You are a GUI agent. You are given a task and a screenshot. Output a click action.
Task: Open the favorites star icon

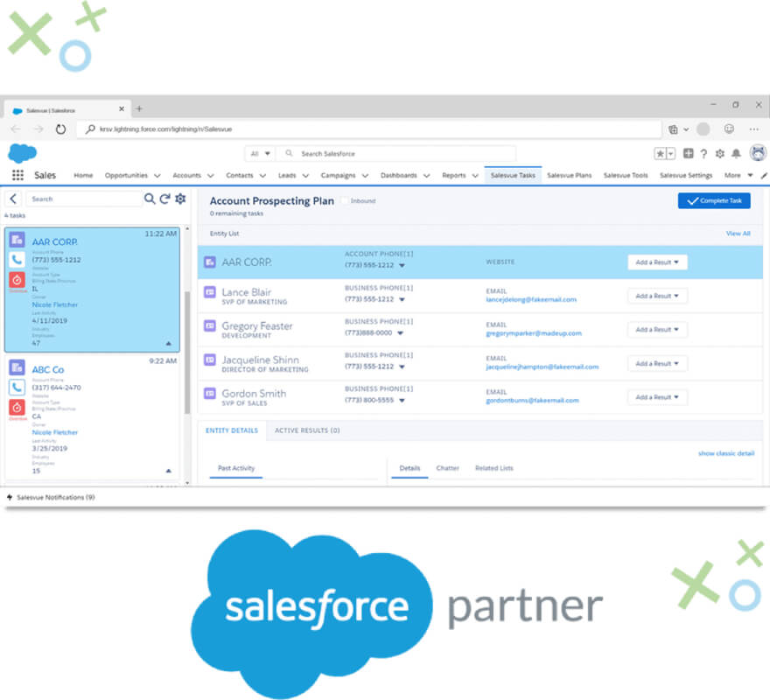pos(660,154)
